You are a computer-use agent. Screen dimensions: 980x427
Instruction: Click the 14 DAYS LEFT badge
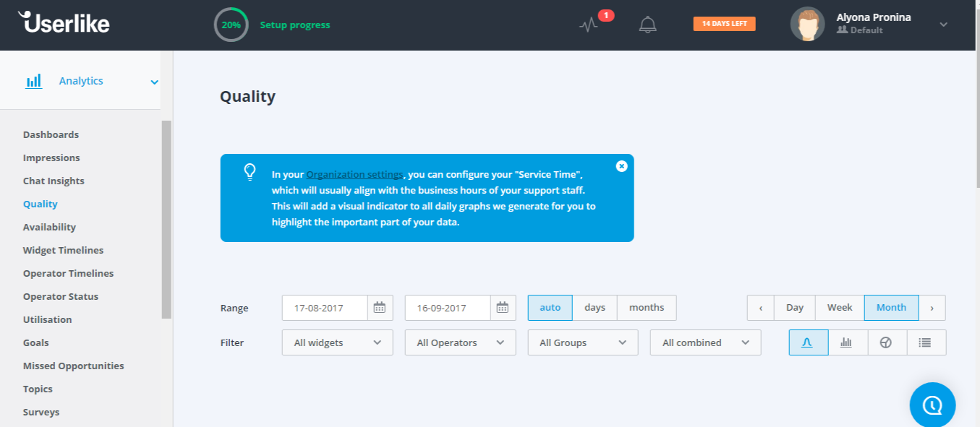[724, 24]
